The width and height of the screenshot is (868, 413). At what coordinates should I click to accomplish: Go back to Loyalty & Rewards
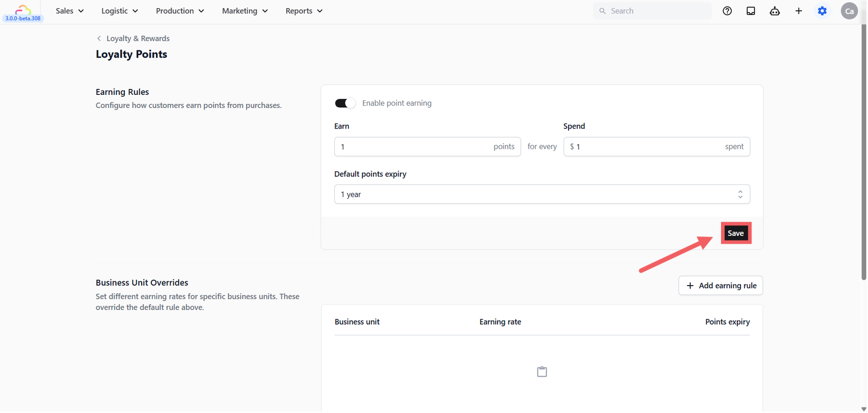tap(133, 38)
